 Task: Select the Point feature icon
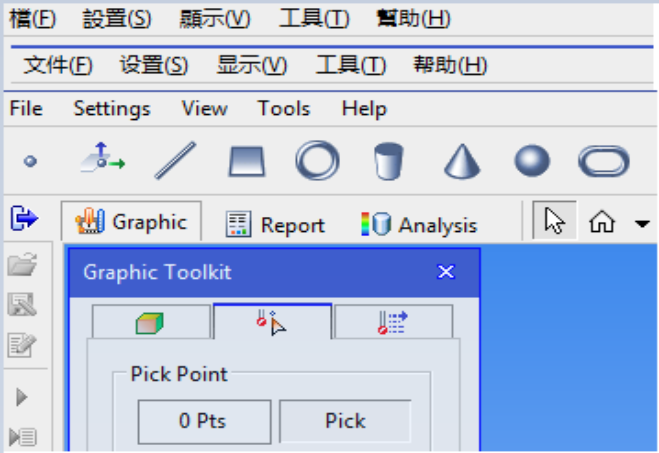(x=30, y=161)
